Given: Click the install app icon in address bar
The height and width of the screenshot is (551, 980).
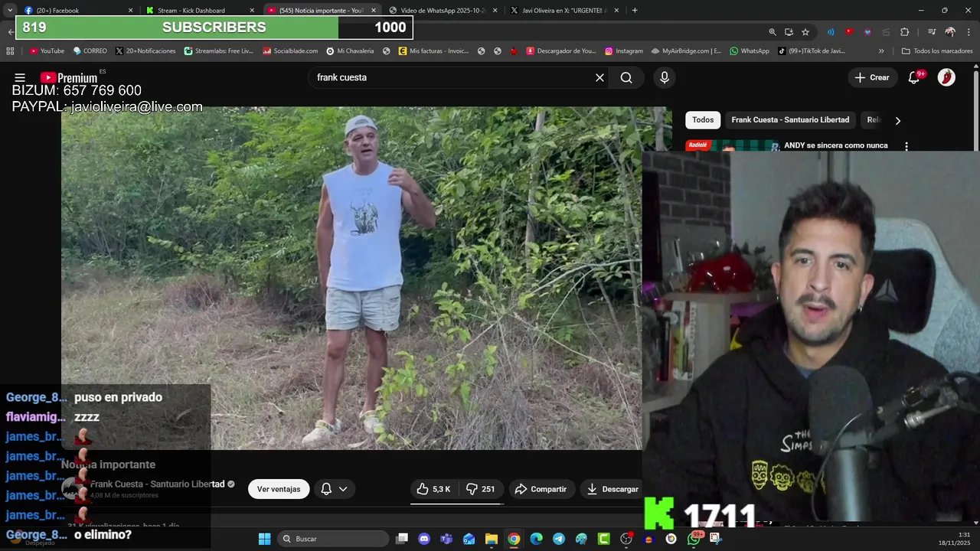Looking at the screenshot, I should tap(789, 31).
